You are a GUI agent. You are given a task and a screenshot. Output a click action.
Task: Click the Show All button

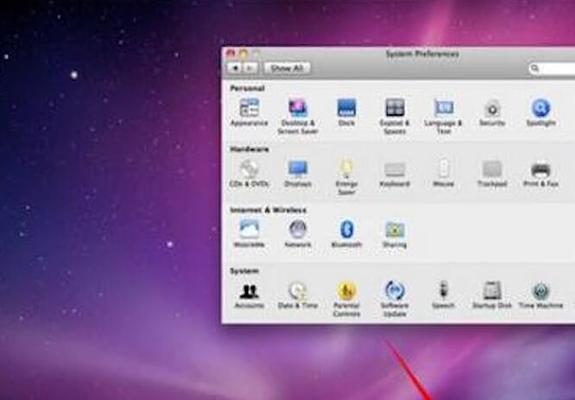(287, 68)
